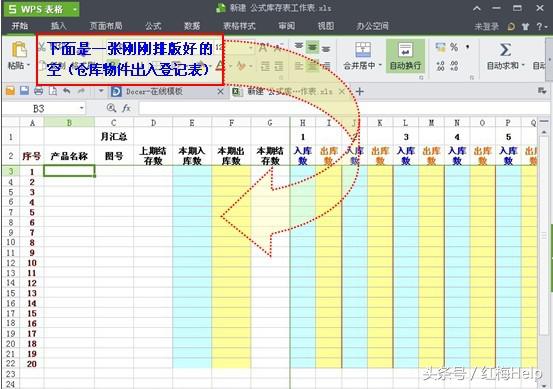The width and height of the screenshot is (553, 389).
Task: Click the font color A button
Action: [x=220, y=66]
